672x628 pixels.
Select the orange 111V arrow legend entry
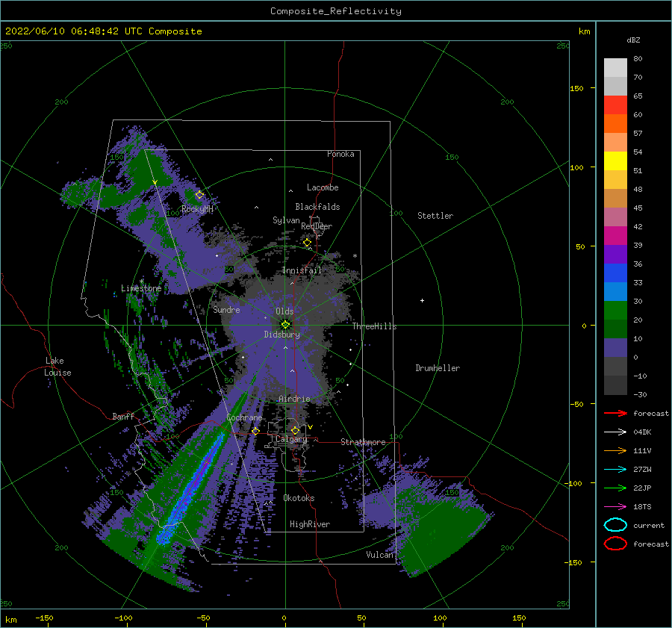[x=615, y=450]
